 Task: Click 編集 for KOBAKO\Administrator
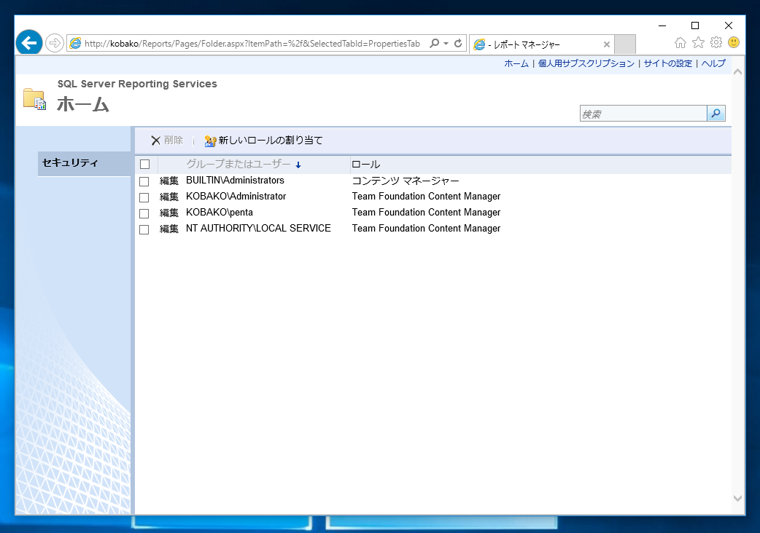pos(169,197)
